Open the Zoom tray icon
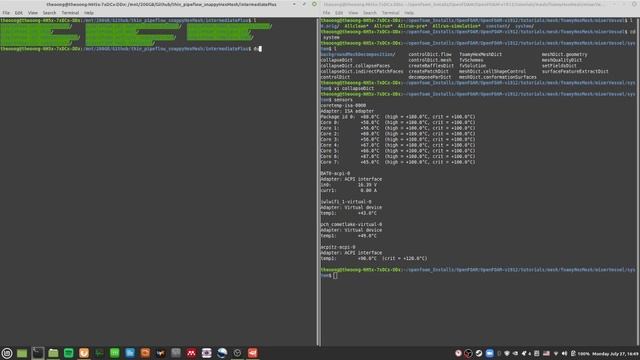The width and height of the screenshot is (640, 360). coord(489,353)
